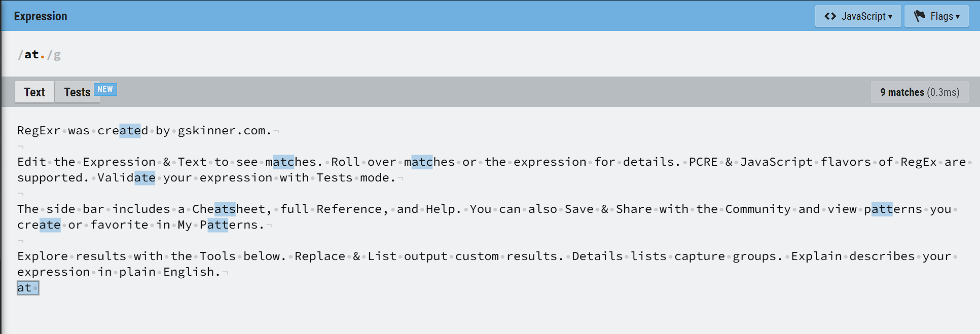Click the NEW badge next to Tests
The width and height of the screenshot is (980, 334).
click(105, 89)
